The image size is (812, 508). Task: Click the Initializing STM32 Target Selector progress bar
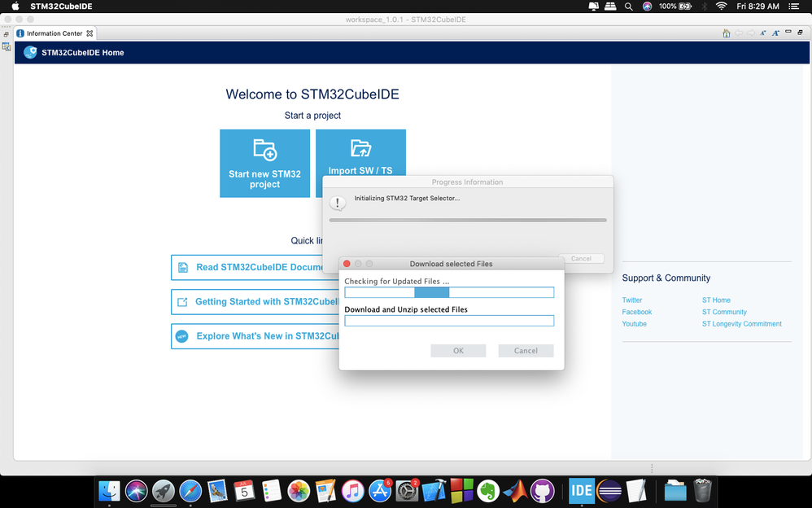468,221
